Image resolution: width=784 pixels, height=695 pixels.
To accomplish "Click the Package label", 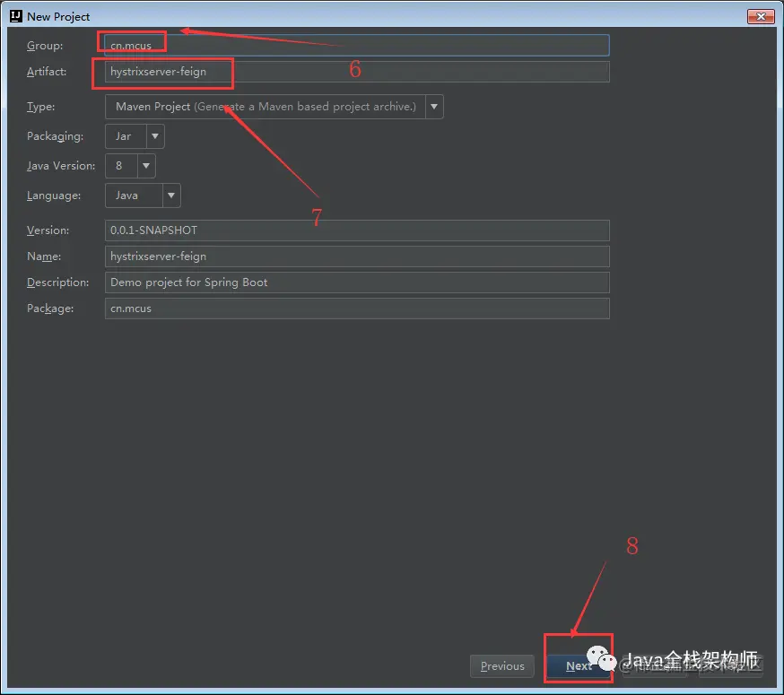I will [x=50, y=308].
